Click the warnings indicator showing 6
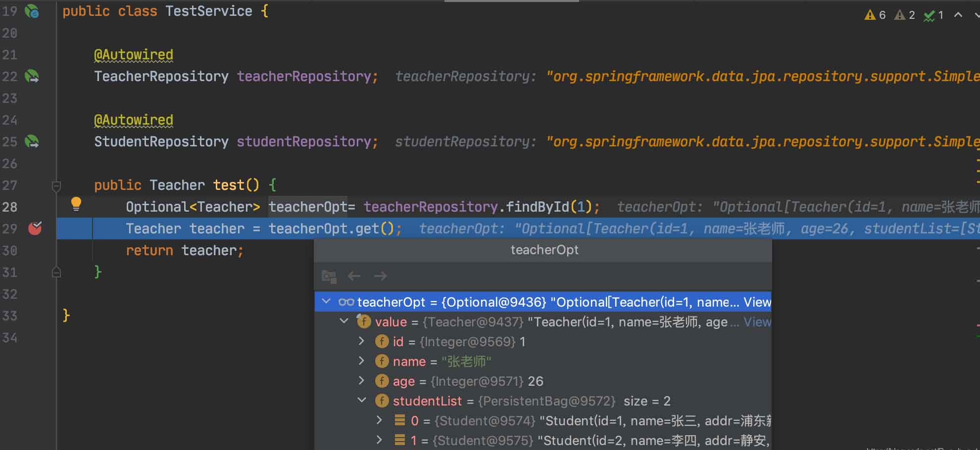 (x=875, y=15)
